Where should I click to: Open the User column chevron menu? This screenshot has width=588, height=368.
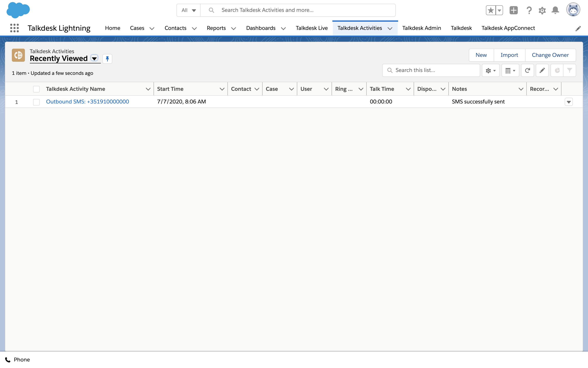click(326, 89)
